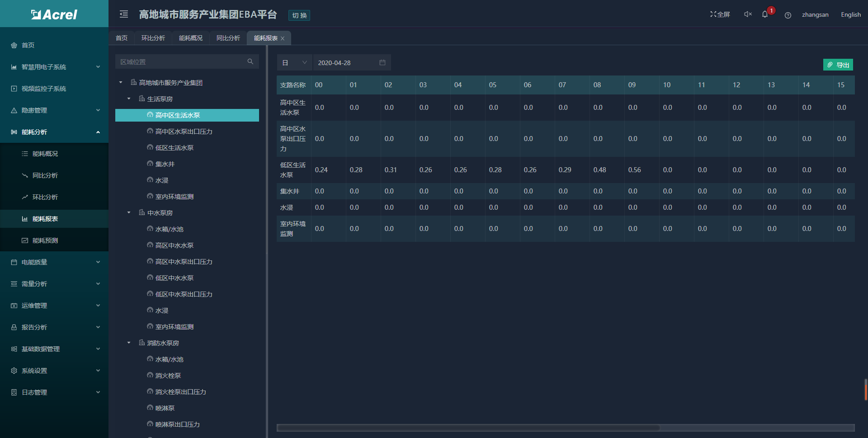
Task: Open 能耗预测 in the sidebar
Action: point(45,240)
